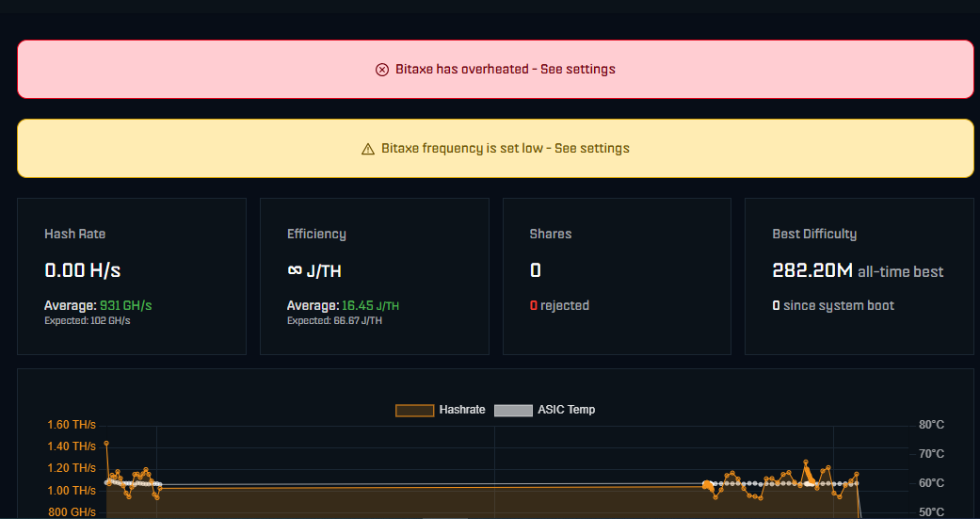980x519 pixels.
Task: Open 'Bitaxe has overheated - See settings' alert
Action: click(495, 70)
